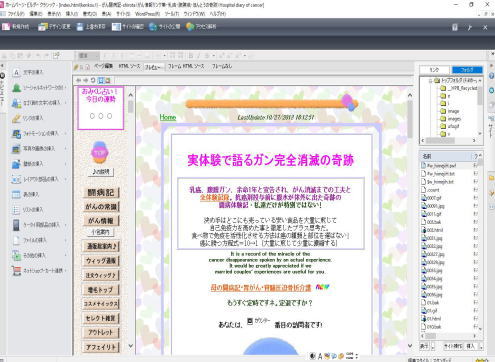This screenshot has height=362, width=495.
Task: Click the 名前 column header
Action: pos(446,156)
